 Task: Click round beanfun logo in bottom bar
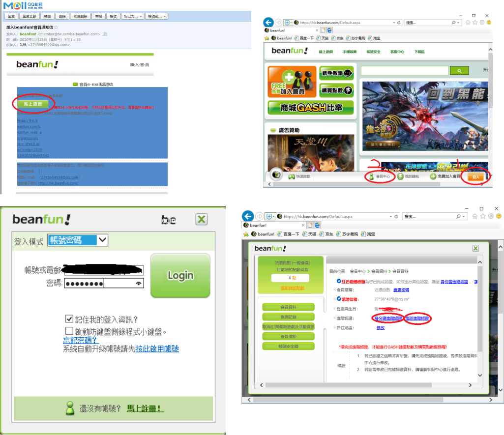click(276, 175)
